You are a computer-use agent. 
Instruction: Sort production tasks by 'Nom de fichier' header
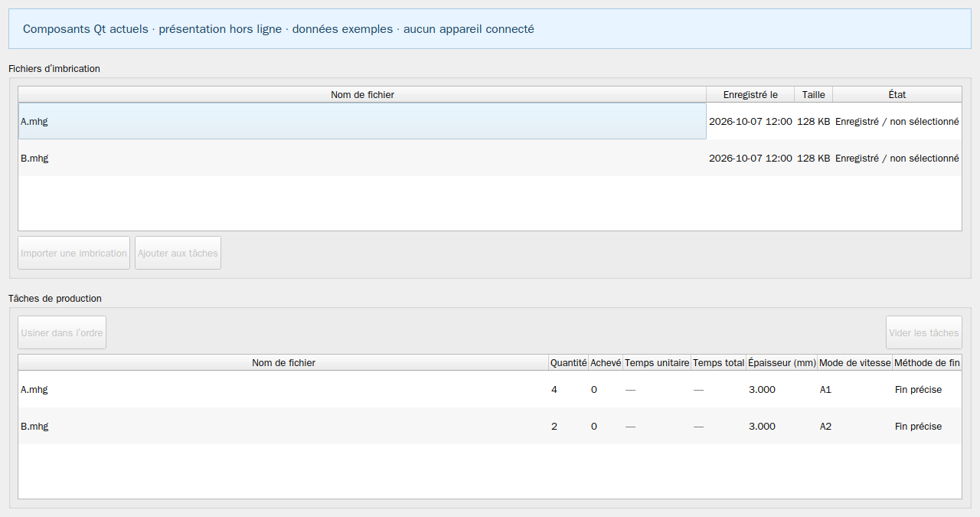[283, 362]
